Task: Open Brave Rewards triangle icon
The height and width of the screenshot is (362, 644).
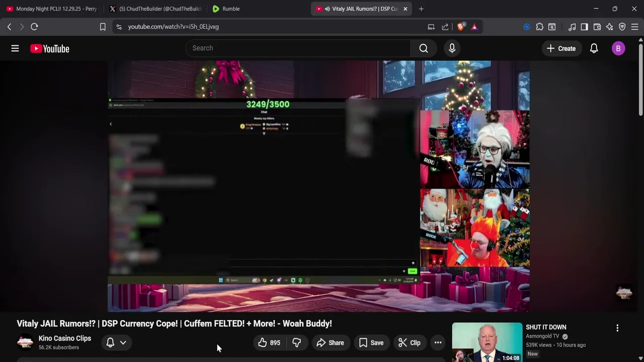Action: tap(474, 27)
